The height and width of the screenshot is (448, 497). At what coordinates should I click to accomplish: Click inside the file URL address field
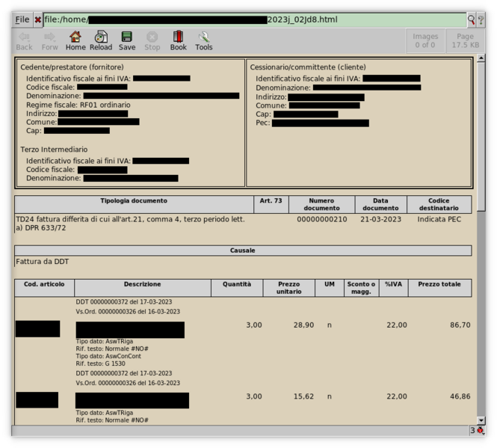click(x=255, y=19)
